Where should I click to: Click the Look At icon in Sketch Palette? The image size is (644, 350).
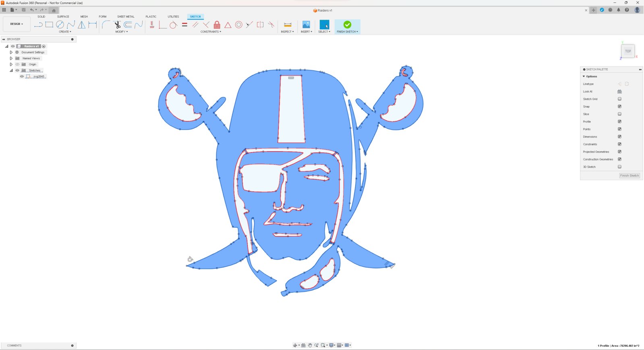click(x=619, y=91)
